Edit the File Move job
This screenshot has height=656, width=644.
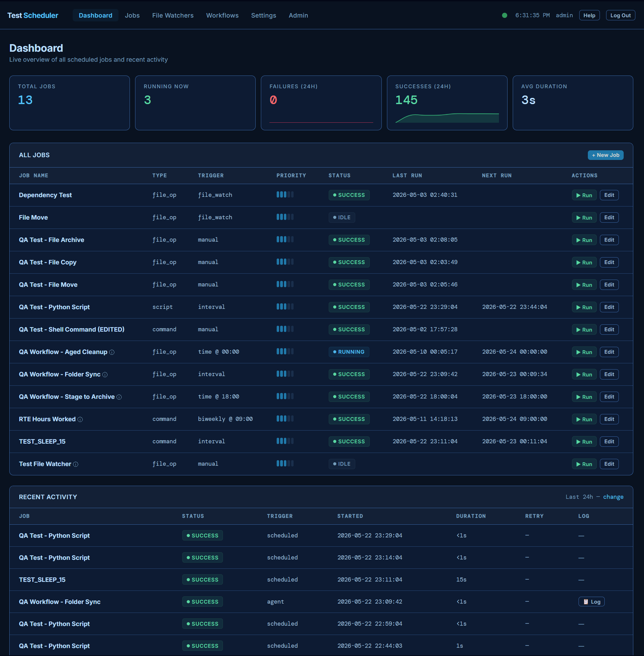tap(609, 218)
